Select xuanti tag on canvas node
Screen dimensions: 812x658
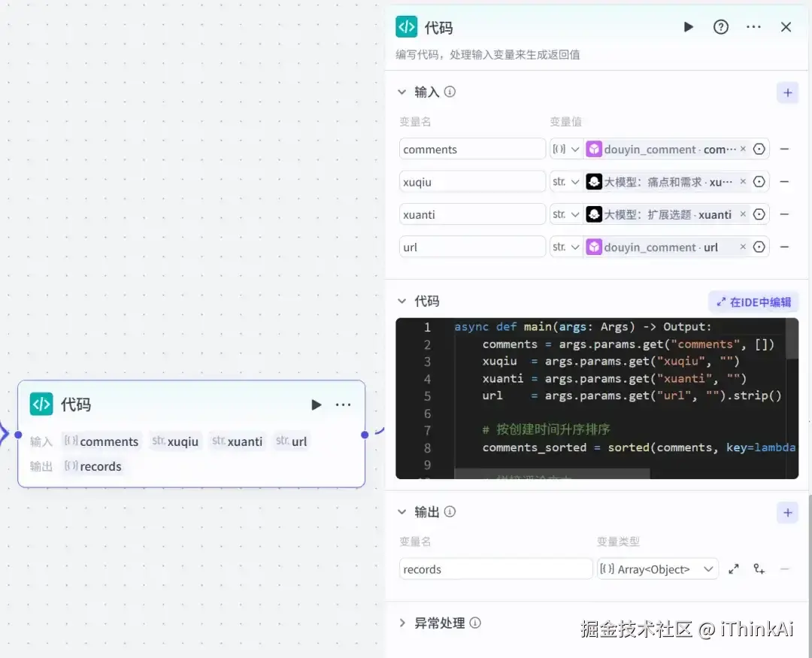[x=237, y=441]
